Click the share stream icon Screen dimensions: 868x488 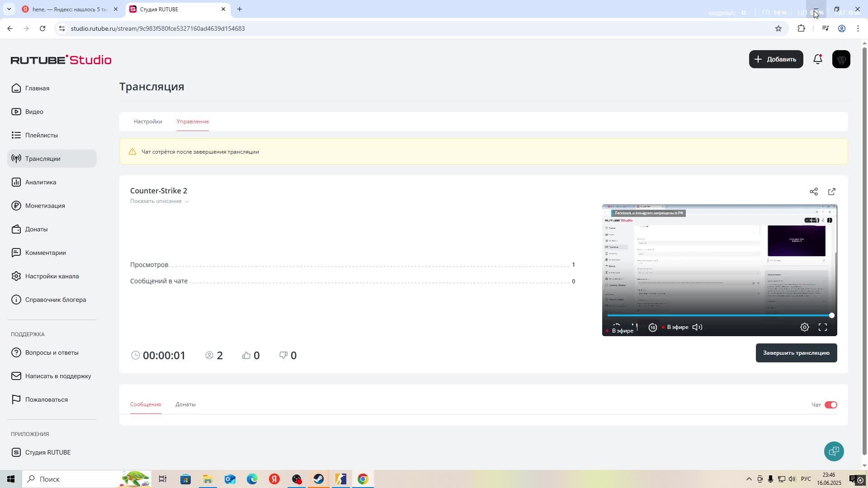814,192
